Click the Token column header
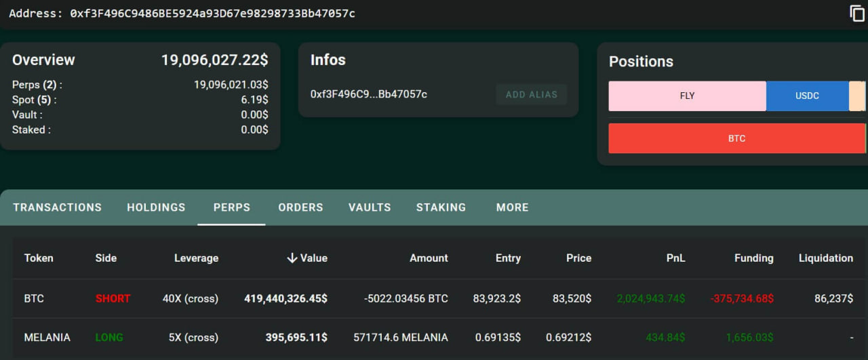868x360 pixels. (x=39, y=258)
